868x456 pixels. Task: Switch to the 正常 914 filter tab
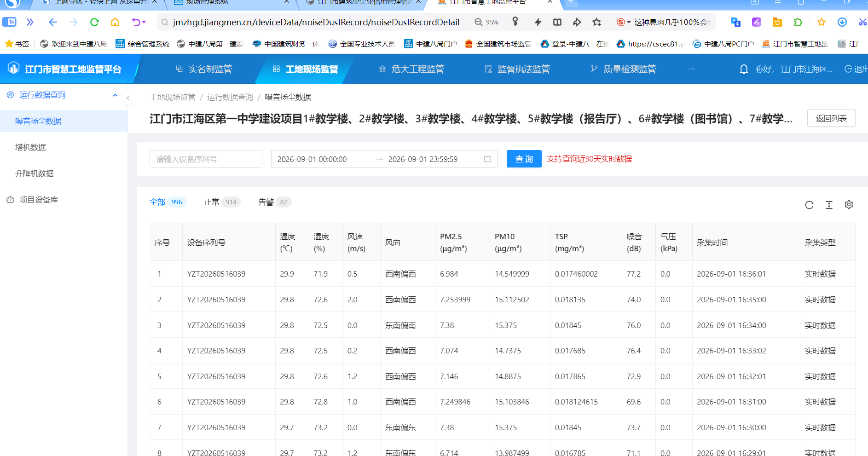[x=222, y=202]
